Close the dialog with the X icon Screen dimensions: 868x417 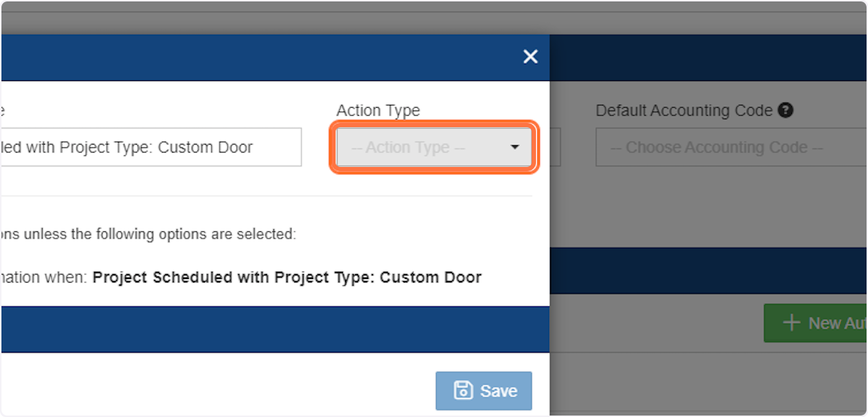pos(530,56)
